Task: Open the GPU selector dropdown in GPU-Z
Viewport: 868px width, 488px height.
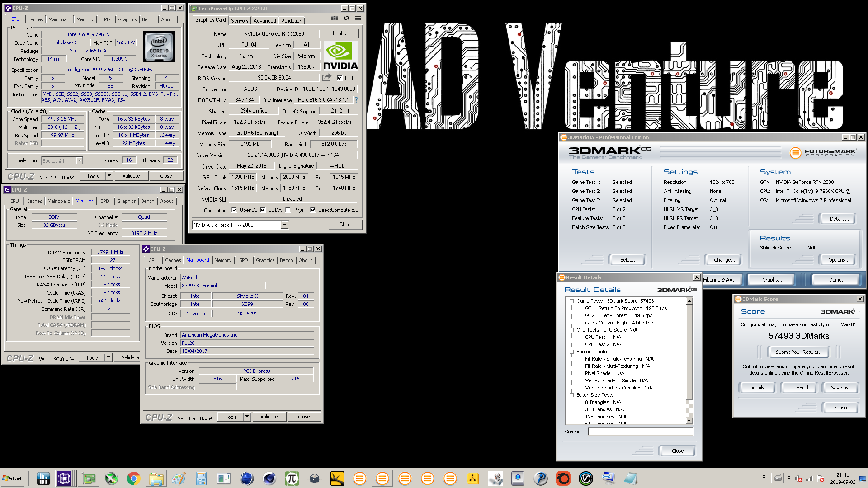Action: (x=284, y=225)
